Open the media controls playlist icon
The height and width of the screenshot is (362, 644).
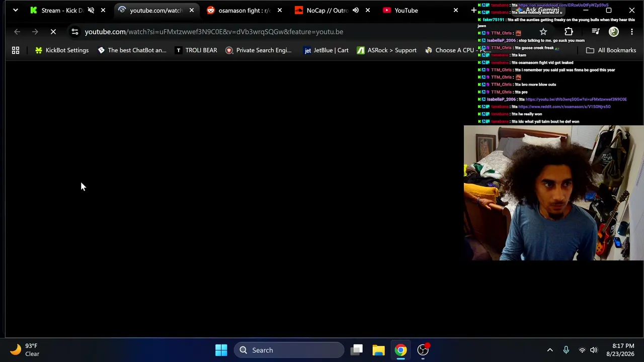[x=596, y=32]
